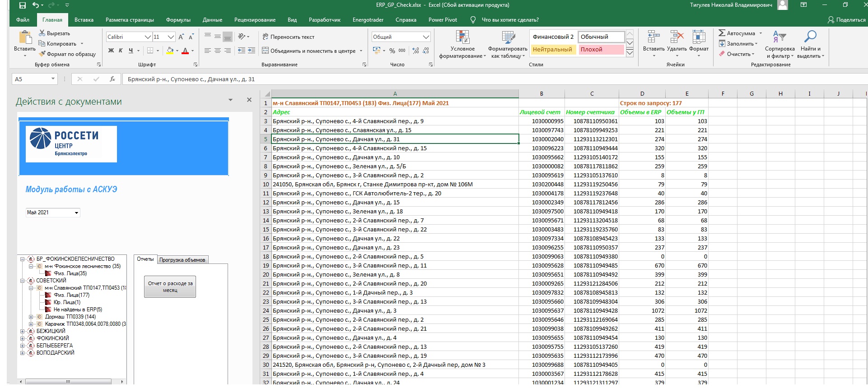Click the percent style icon

click(x=392, y=51)
